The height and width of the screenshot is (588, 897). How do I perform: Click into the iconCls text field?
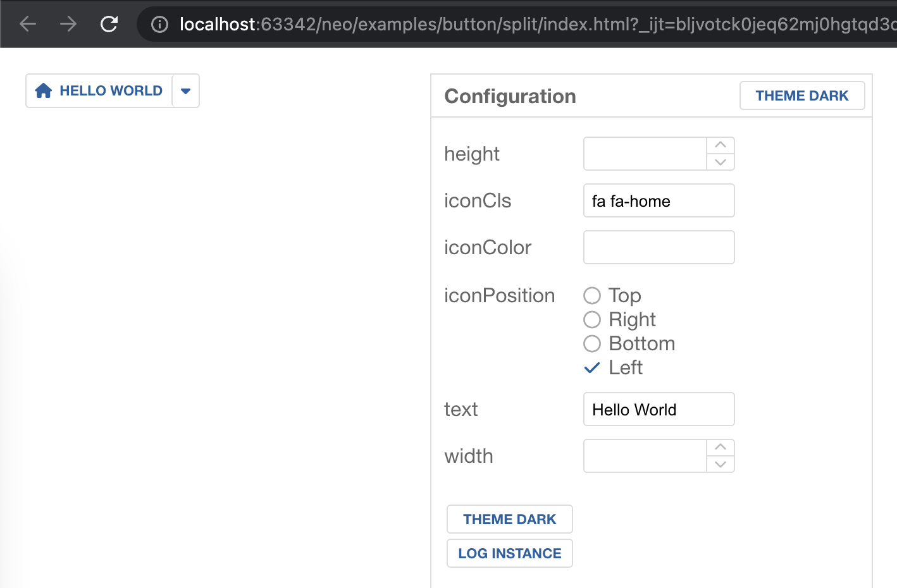point(659,200)
